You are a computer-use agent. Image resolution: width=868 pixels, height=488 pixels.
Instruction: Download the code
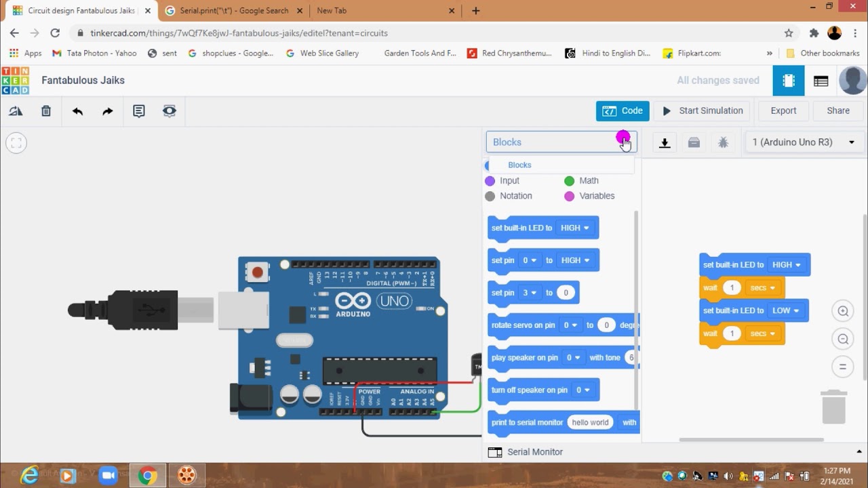[x=665, y=142]
